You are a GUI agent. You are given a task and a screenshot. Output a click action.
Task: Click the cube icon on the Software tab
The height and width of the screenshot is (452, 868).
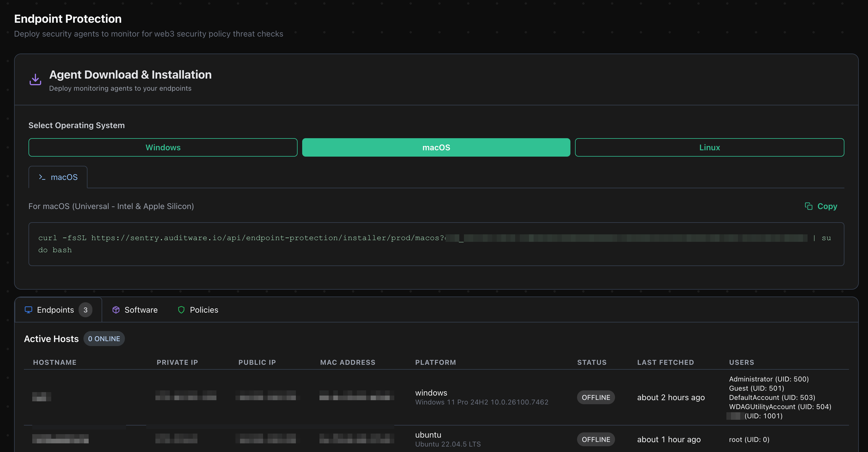(x=116, y=309)
